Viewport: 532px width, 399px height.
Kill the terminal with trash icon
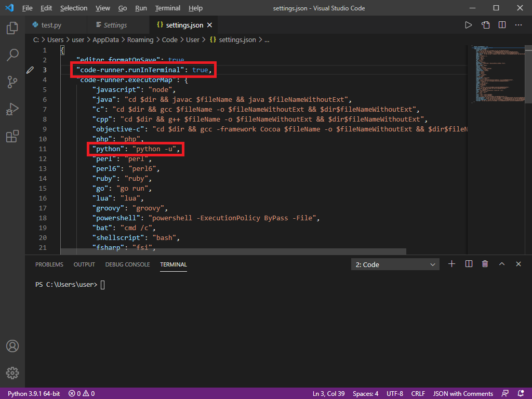(x=485, y=264)
